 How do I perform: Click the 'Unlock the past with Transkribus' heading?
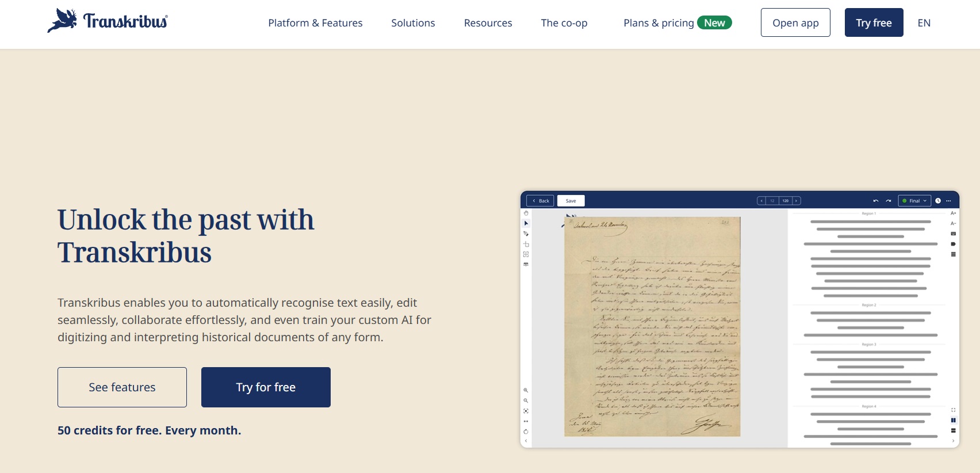pyautogui.click(x=186, y=236)
